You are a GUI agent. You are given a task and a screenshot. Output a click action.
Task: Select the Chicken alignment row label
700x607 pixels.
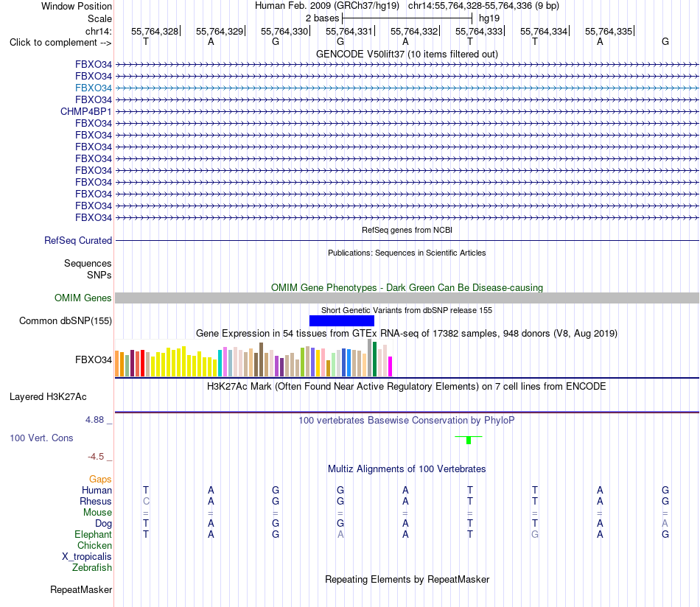point(94,545)
